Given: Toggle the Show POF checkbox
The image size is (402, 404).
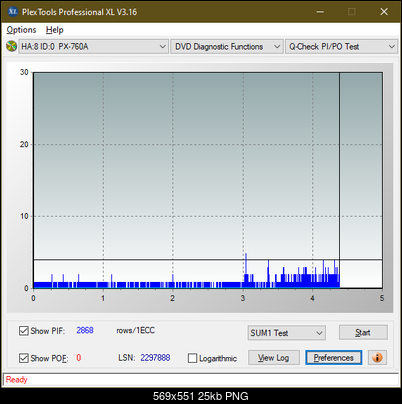Looking at the screenshot, I should pyautogui.click(x=24, y=358).
